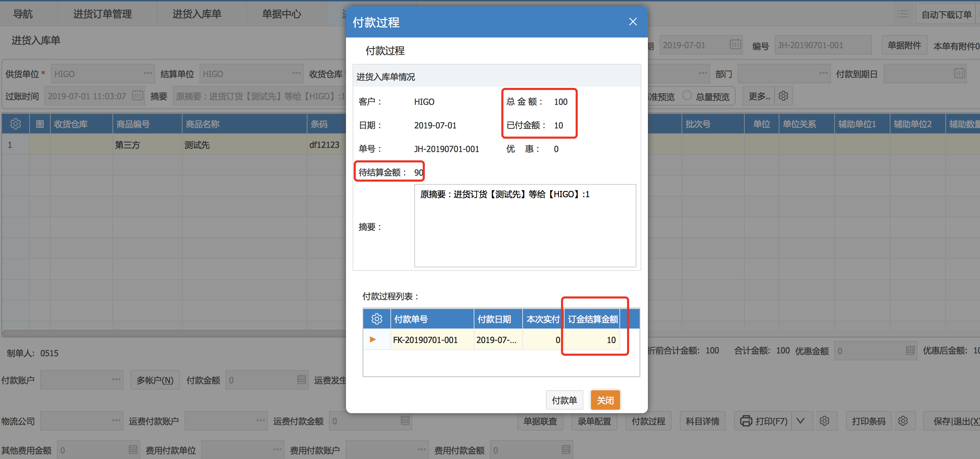Click calculator icon in 付款金额 field
980x459 pixels.
(301, 380)
